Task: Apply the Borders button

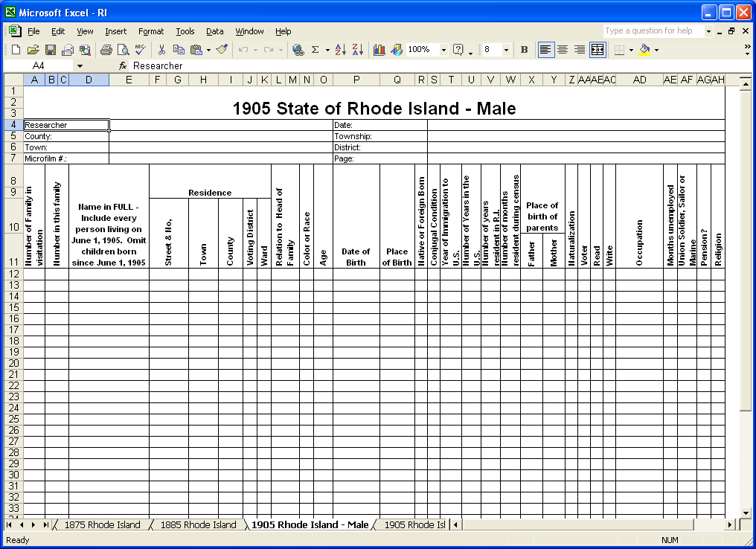Action: (620, 50)
